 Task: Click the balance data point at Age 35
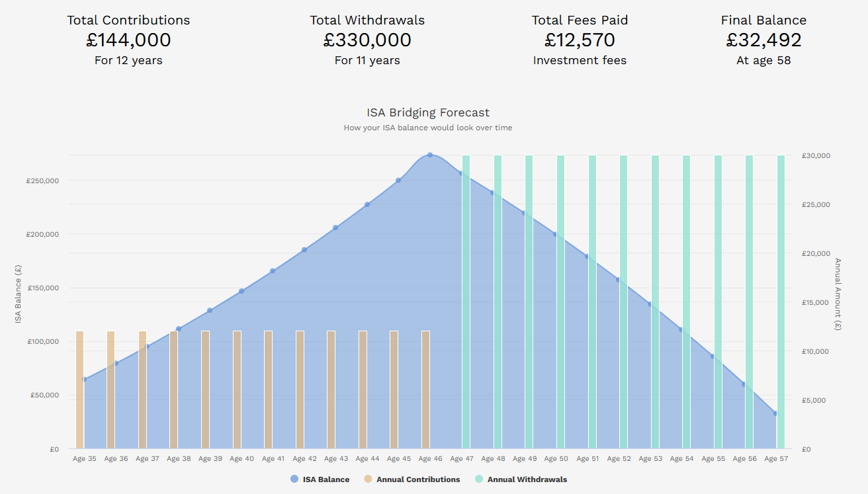pyautogui.click(x=84, y=380)
